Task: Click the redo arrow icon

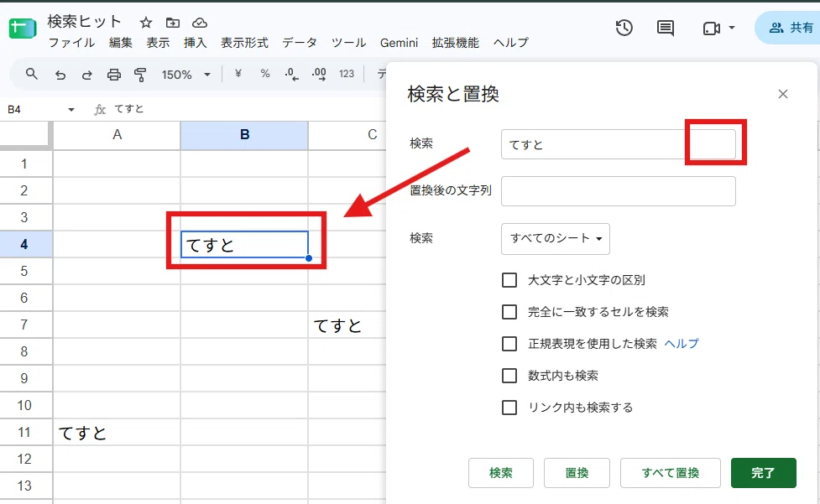Action: [x=86, y=75]
